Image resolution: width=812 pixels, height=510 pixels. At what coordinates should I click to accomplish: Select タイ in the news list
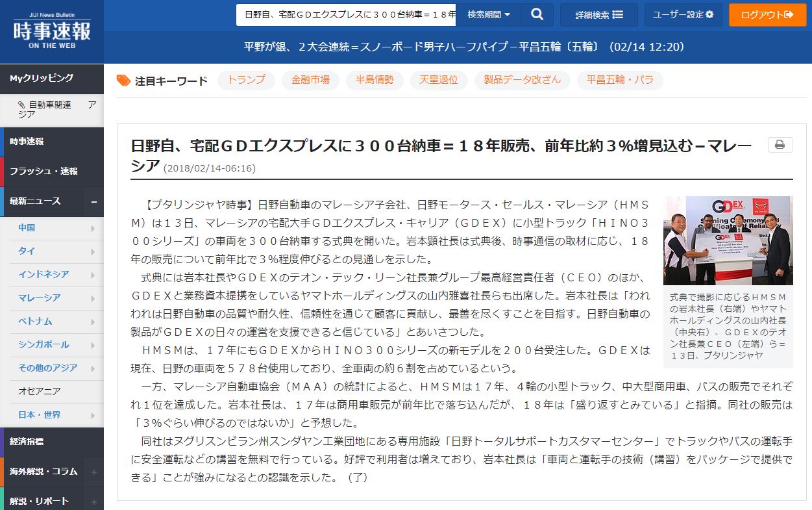click(x=57, y=251)
